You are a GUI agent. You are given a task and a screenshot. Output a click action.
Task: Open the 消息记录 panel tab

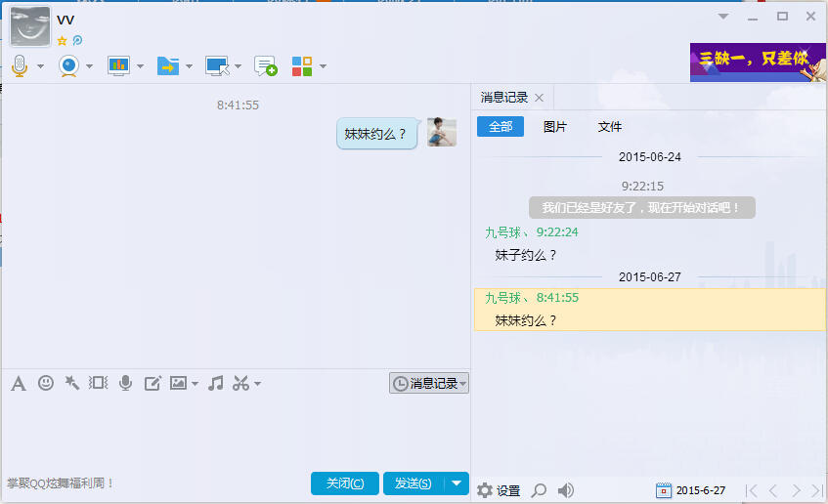coord(504,98)
